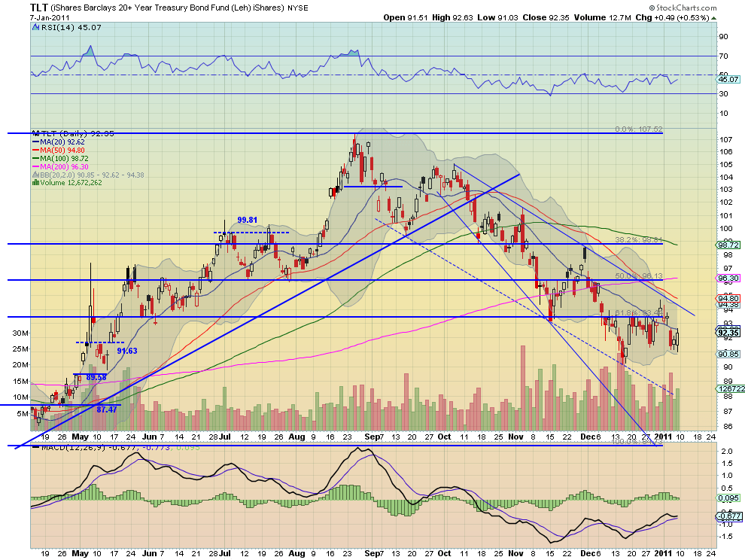Click Aug on the bottom MACD date axis
The width and height of the screenshot is (745, 560).
click(x=296, y=553)
